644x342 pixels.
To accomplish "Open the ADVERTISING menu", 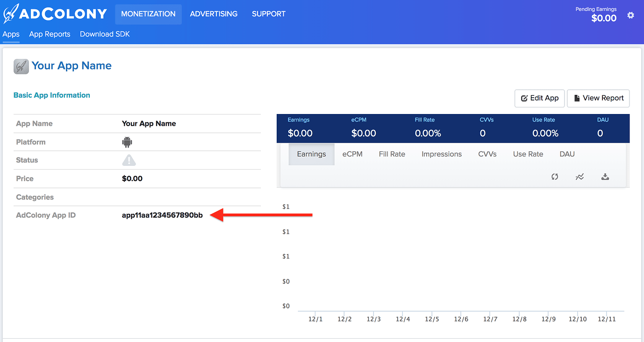I will (214, 14).
